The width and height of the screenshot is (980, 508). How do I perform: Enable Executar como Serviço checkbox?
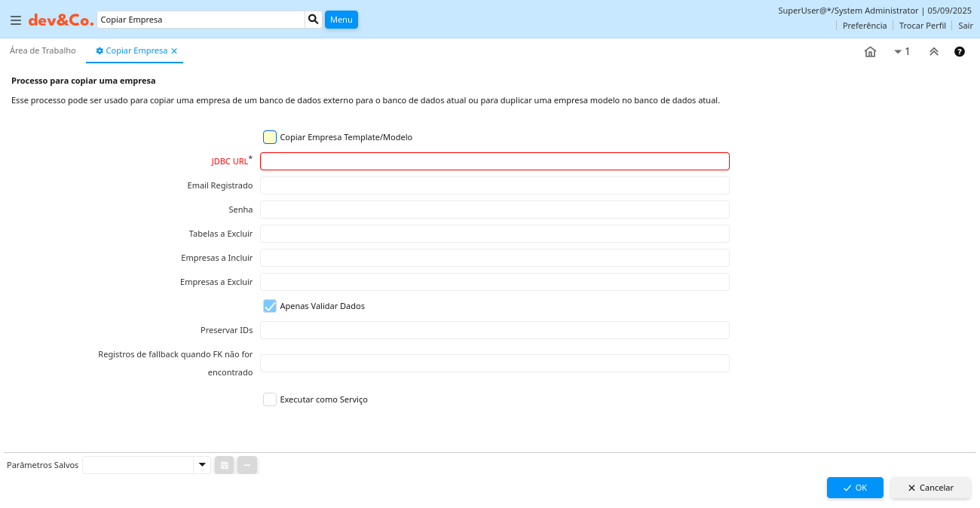[270, 399]
